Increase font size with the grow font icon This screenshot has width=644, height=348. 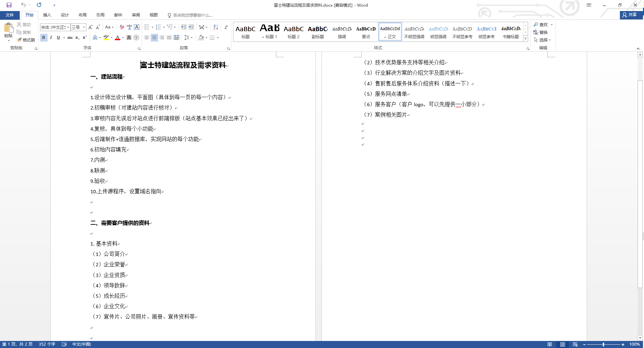click(90, 27)
